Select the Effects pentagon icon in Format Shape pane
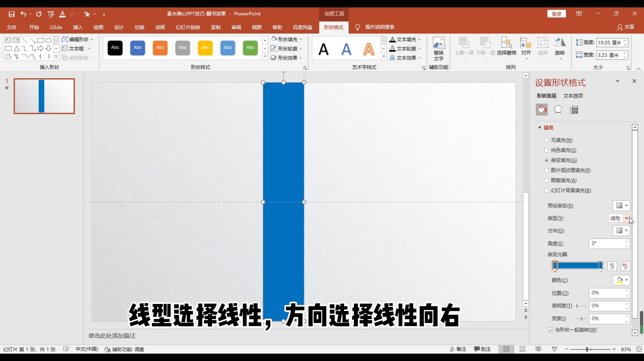644x361 pixels. [558, 110]
